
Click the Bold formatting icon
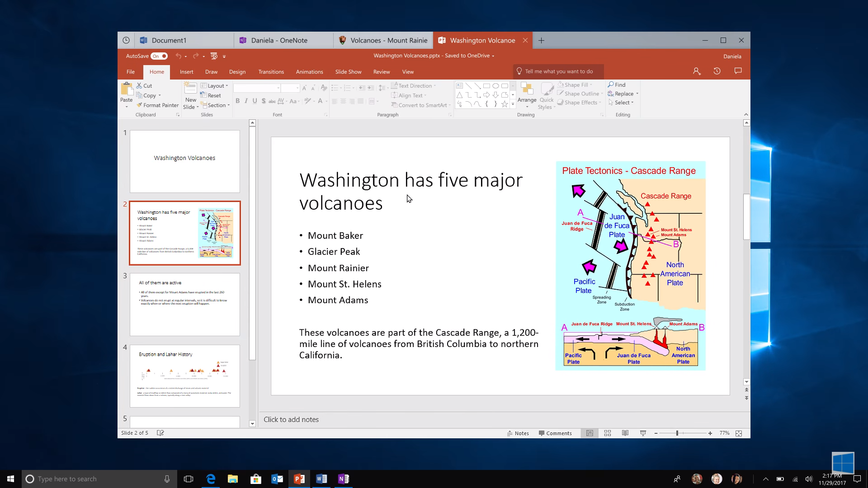click(x=237, y=101)
